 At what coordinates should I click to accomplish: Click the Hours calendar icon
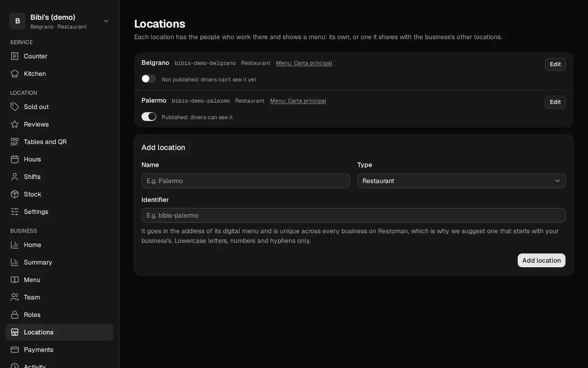[15, 159]
